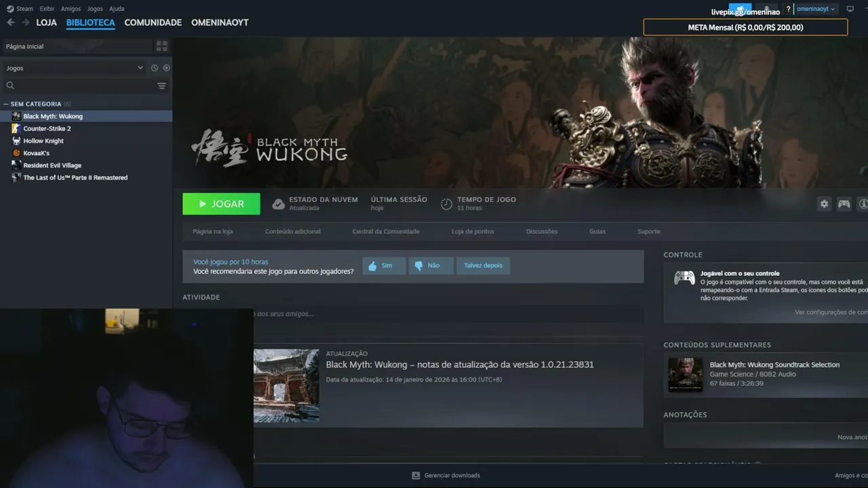Image resolution: width=868 pixels, height=488 pixels.
Task: Open Ver configurações do controle link
Action: 831,312
